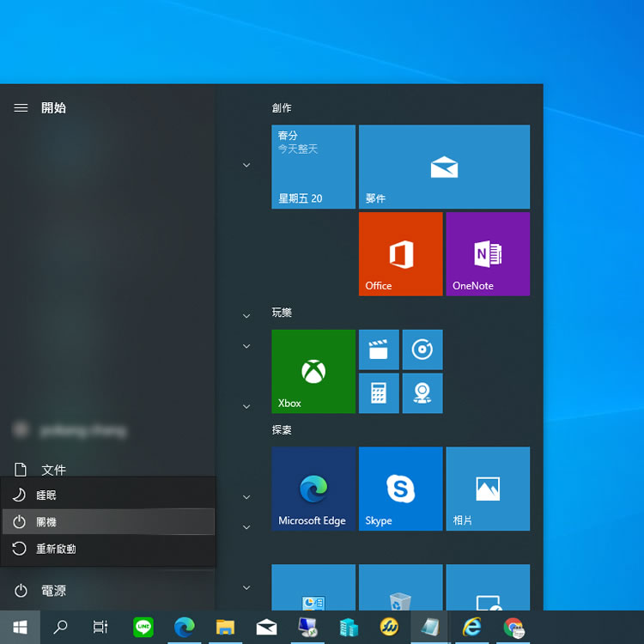Open taskbar search magnifier
The width and height of the screenshot is (644, 644).
pyautogui.click(x=60, y=627)
